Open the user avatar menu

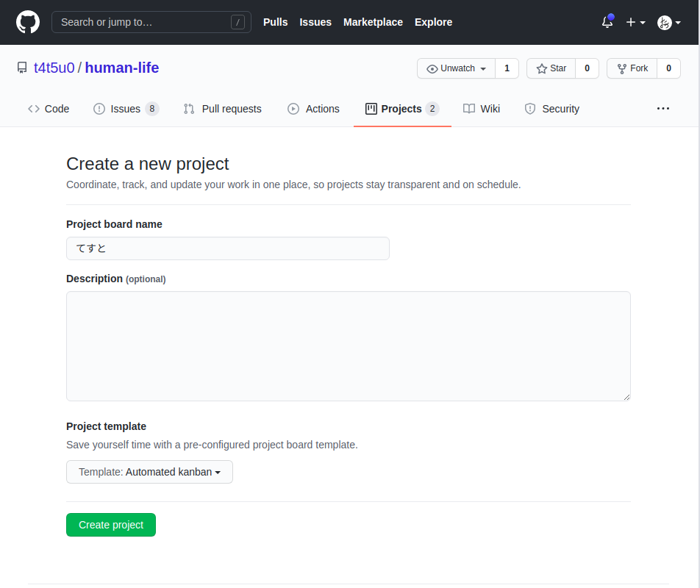click(x=668, y=22)
